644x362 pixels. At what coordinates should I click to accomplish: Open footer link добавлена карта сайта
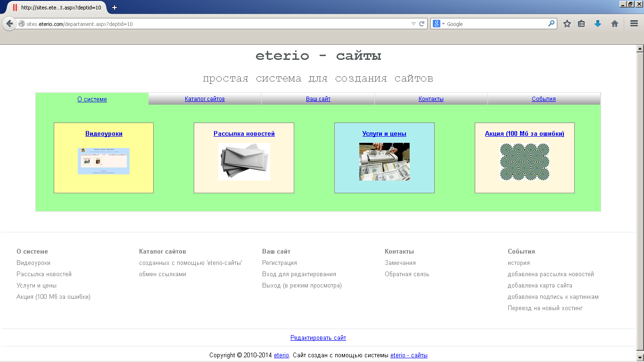click(540, 286)
